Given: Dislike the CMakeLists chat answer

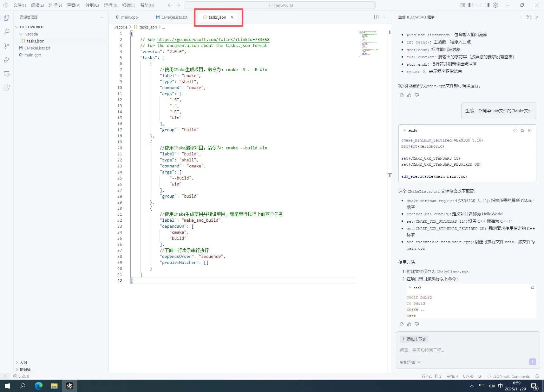Looking at the screenshot, I should point(417,324).
